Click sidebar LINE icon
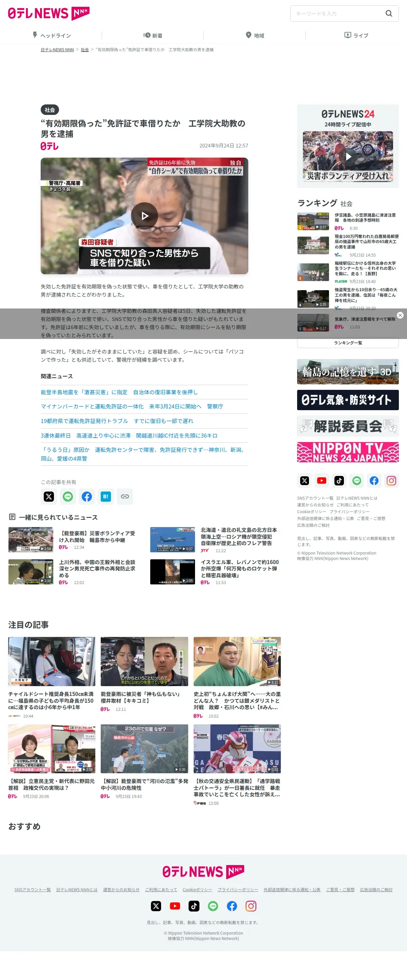 [357, 480]
